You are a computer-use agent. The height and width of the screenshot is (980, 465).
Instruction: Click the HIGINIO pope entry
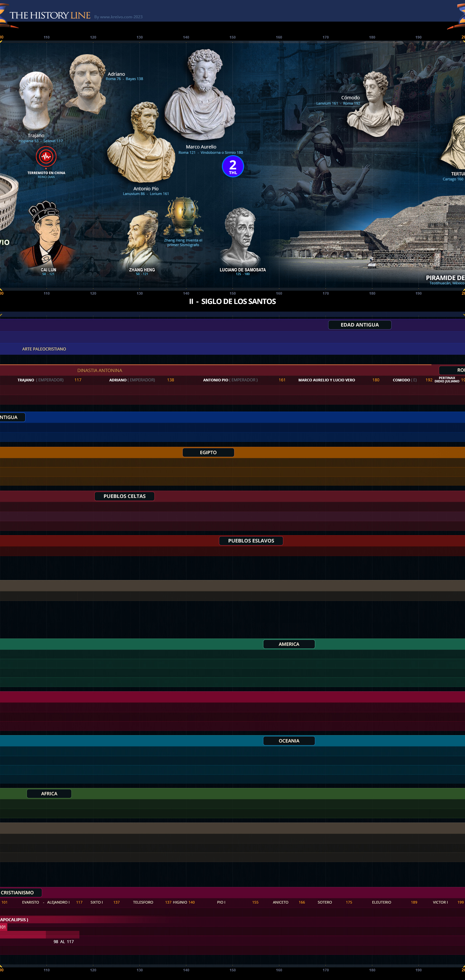click(x=180, y=902)
